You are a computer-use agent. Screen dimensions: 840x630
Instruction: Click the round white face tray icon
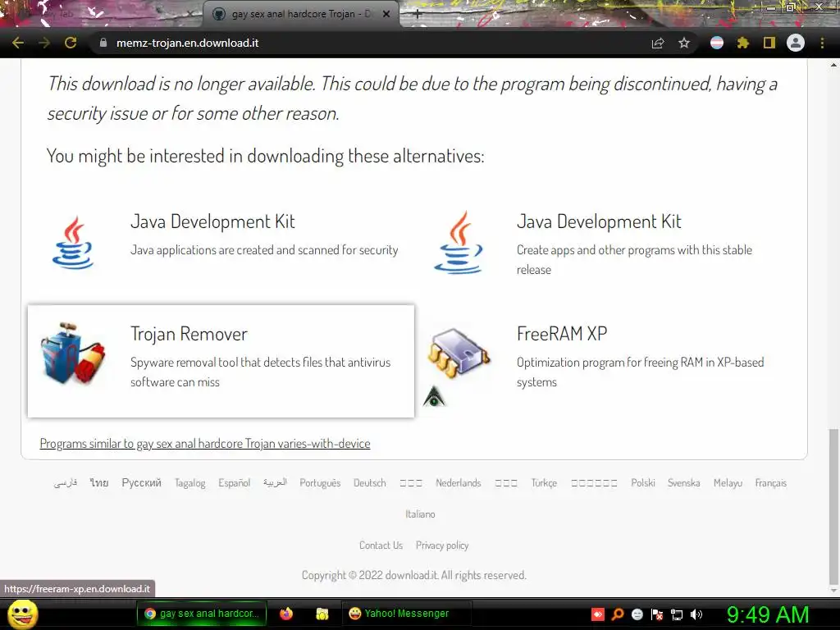637,614
